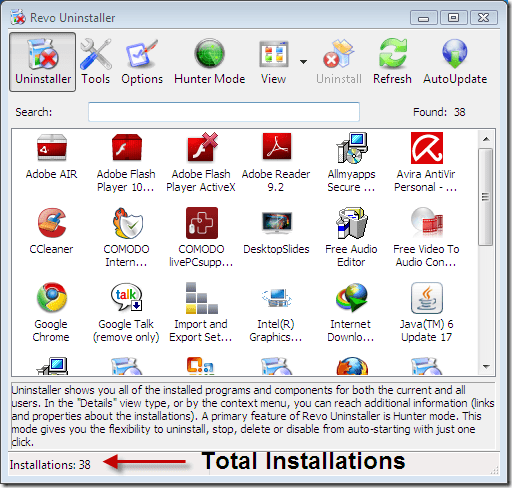This screenshot has width=512, height=488.
Task: Click the program list scrollbar thumb
Action: click(486, 197)
